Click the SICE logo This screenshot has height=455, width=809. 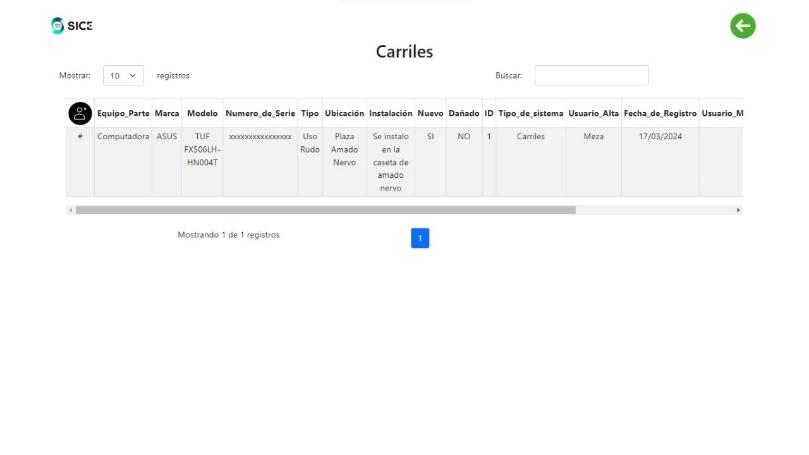(72, 26)
